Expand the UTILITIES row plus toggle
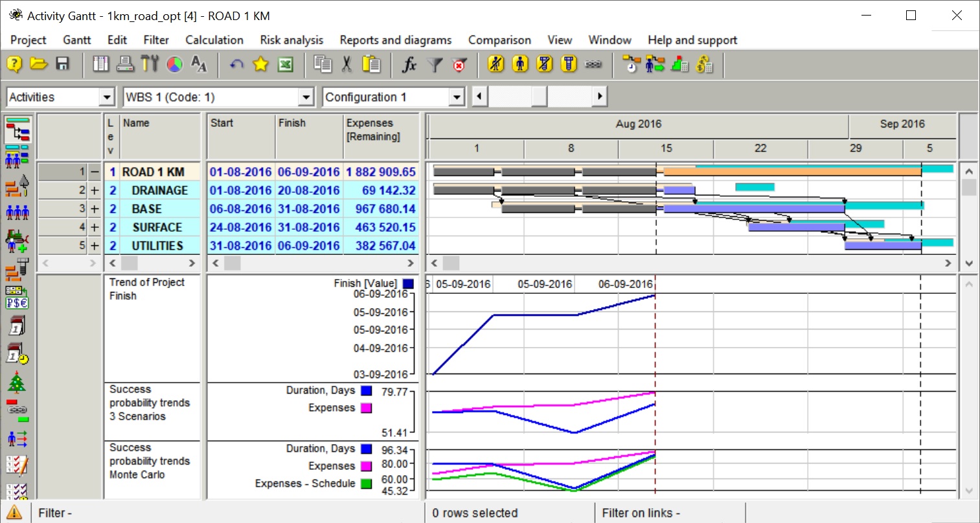The image size is (980, 523). [95, 246]
